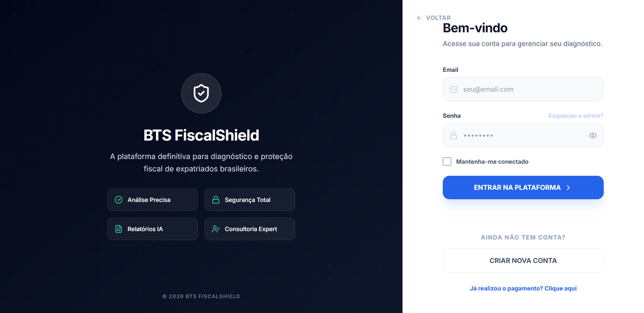Go back using the VOLTAR link
This screenshot has height=313, width=644.
pyautogui.click(x=438, y=18)
